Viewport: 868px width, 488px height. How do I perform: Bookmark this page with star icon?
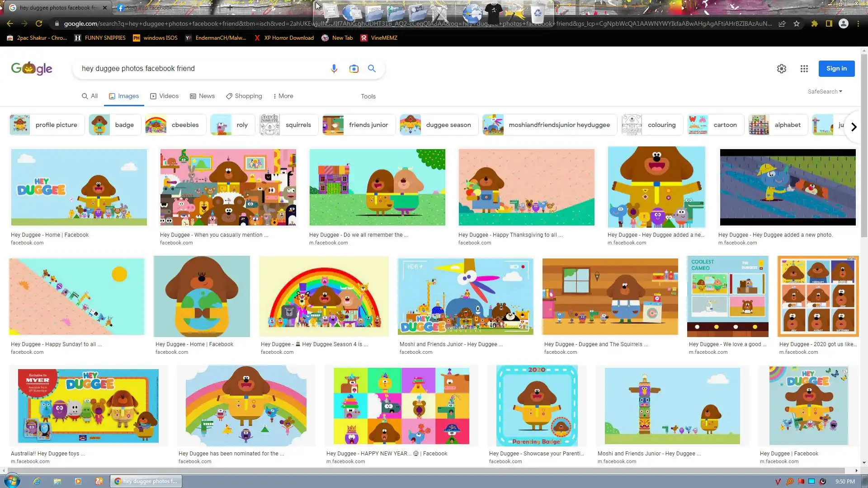pyautogui.click(x=797, y=23)
